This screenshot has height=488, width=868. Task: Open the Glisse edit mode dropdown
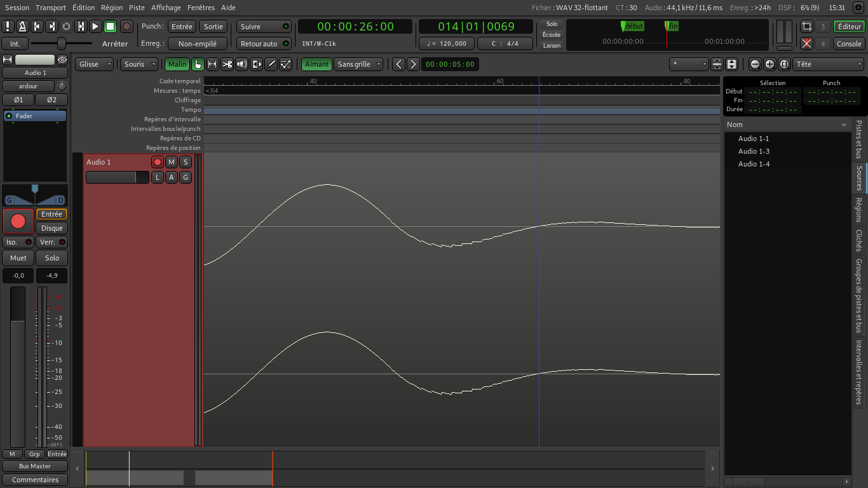pos(94,64)
